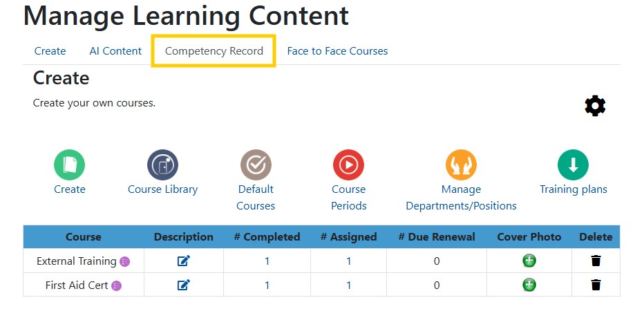Open completed count for External Training
The width and height of the screenshot is (644, 309).
[267, 261]
